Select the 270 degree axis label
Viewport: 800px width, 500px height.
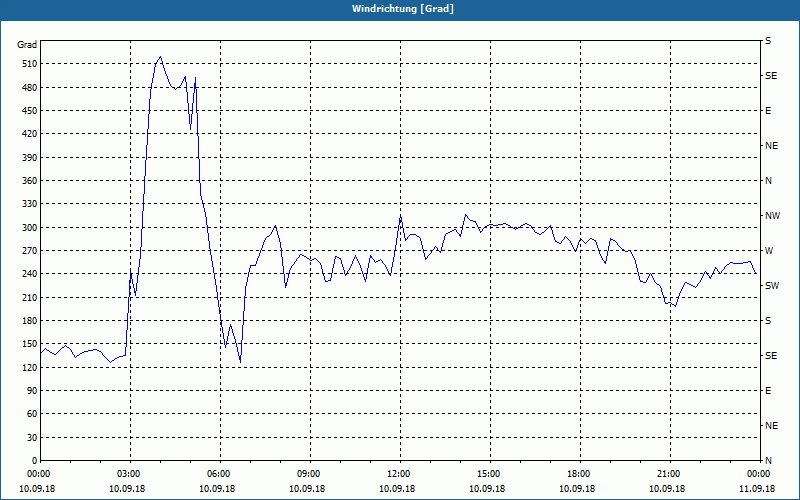tap(30, 251)
